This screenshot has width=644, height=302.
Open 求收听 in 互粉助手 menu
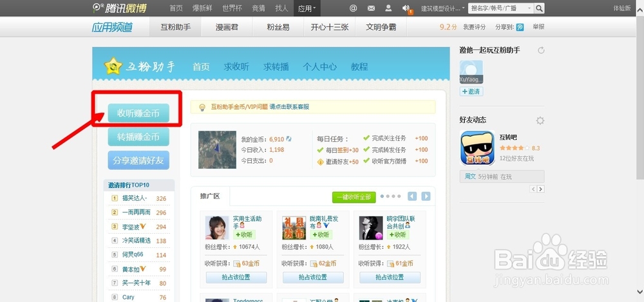coord(236,66)
